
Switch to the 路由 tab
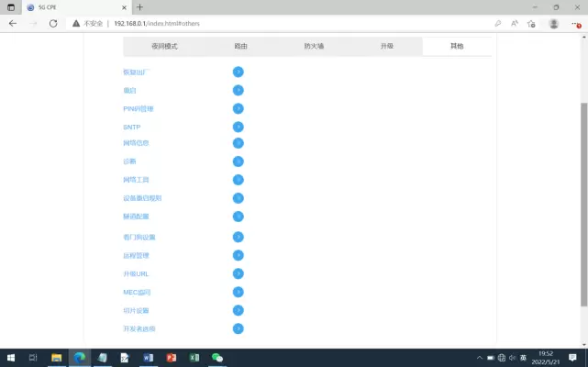point(240,46)
